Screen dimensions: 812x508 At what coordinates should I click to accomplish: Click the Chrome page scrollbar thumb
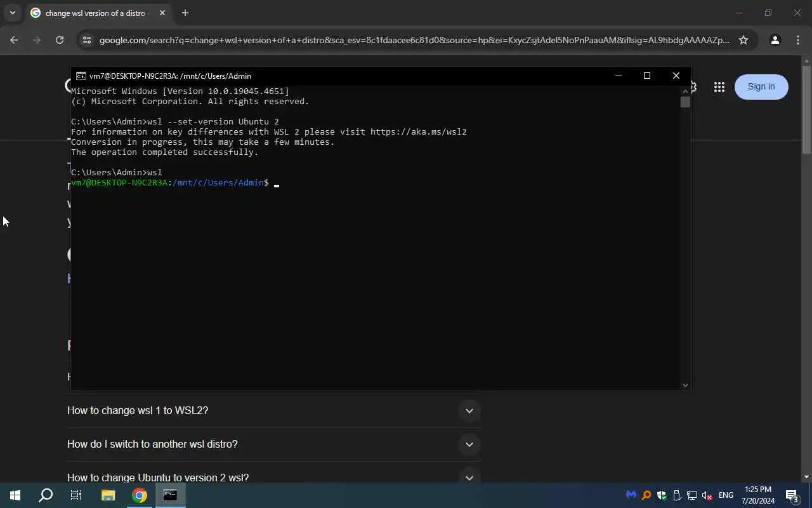806,109
